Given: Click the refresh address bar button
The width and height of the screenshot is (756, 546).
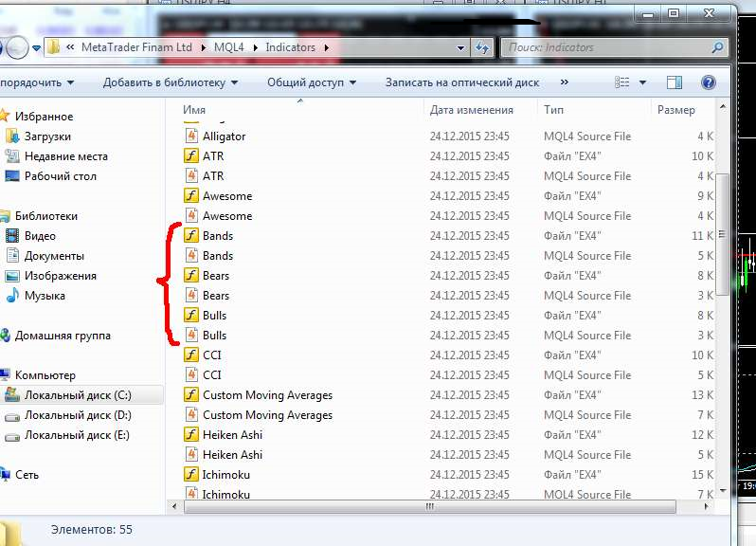Looking at the screenshot, I should pos(482,47).
